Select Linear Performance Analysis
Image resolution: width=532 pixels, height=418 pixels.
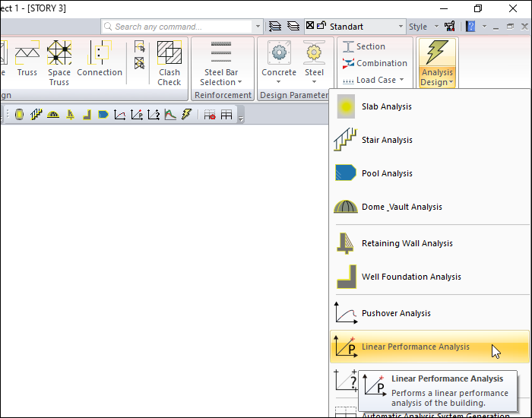415,347
